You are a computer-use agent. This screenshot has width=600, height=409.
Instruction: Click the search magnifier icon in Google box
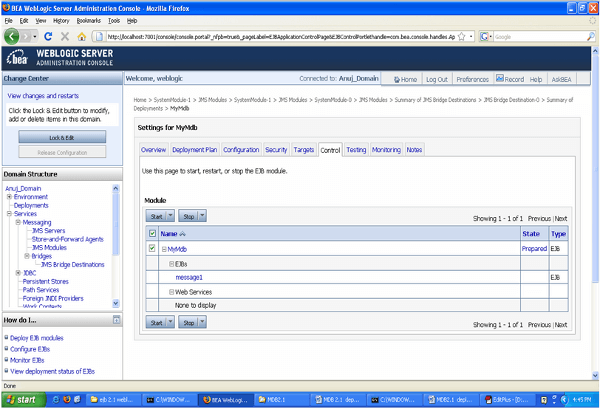590,37
